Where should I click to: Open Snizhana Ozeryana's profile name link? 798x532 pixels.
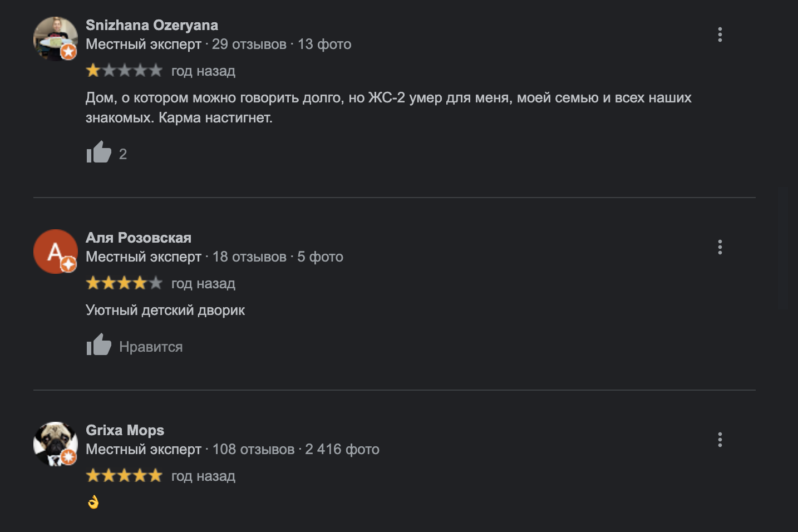pos(152,25)
